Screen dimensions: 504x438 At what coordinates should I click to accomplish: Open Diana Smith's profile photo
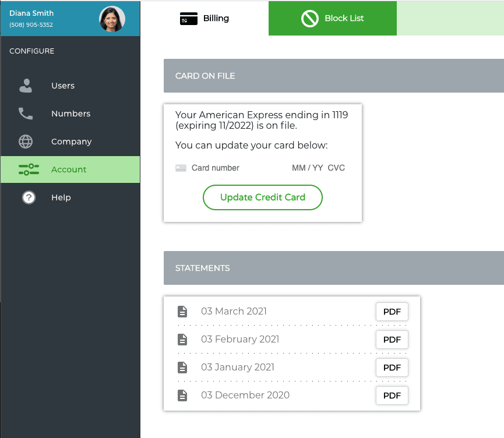(112, 19)
